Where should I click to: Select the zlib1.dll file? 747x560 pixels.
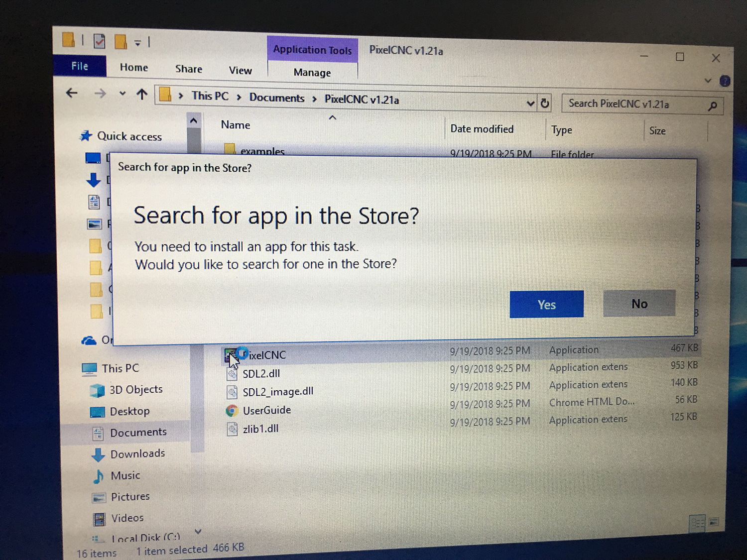[260, 429]
